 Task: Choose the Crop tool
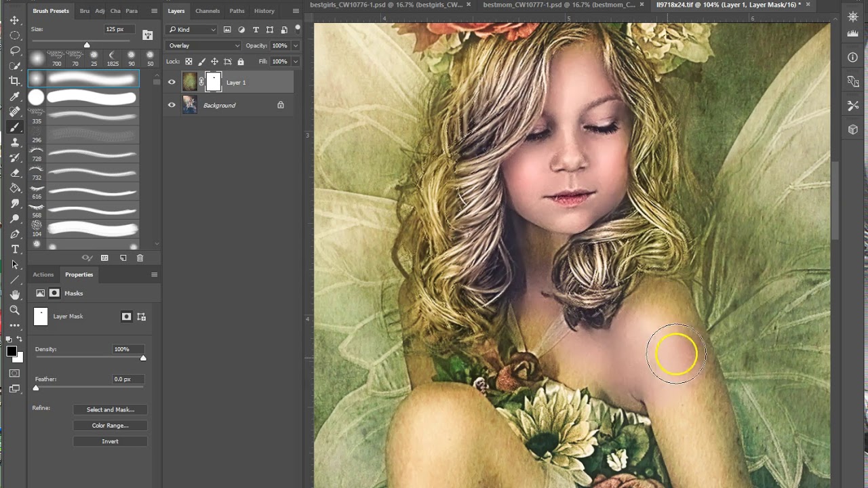(15, 81)
